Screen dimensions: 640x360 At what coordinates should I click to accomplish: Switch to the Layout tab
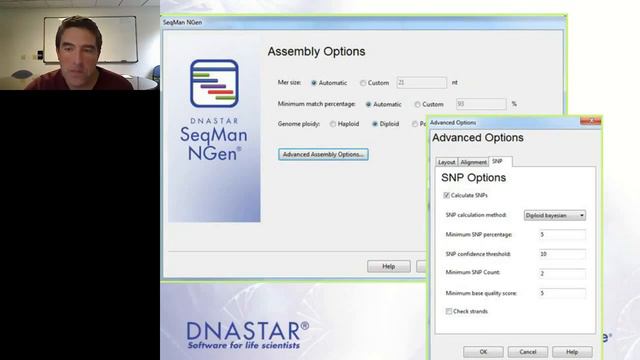447,162
